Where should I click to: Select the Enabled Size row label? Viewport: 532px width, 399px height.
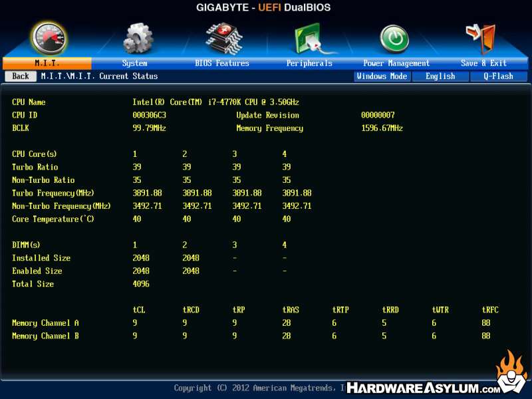coord(37,271)
